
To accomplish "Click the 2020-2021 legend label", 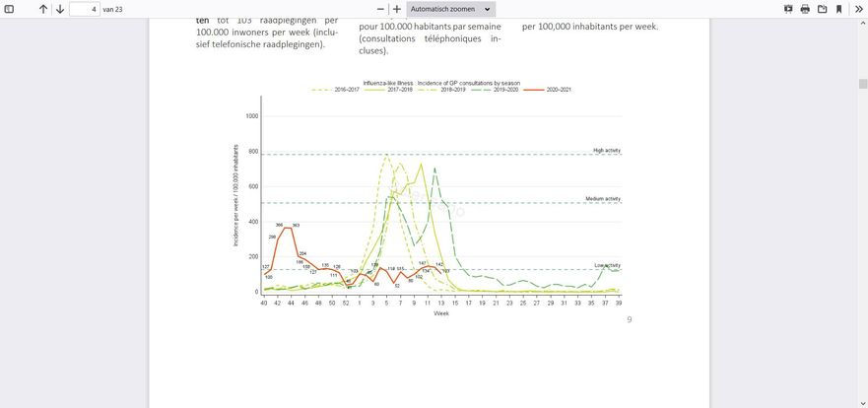I will [559, 90].
